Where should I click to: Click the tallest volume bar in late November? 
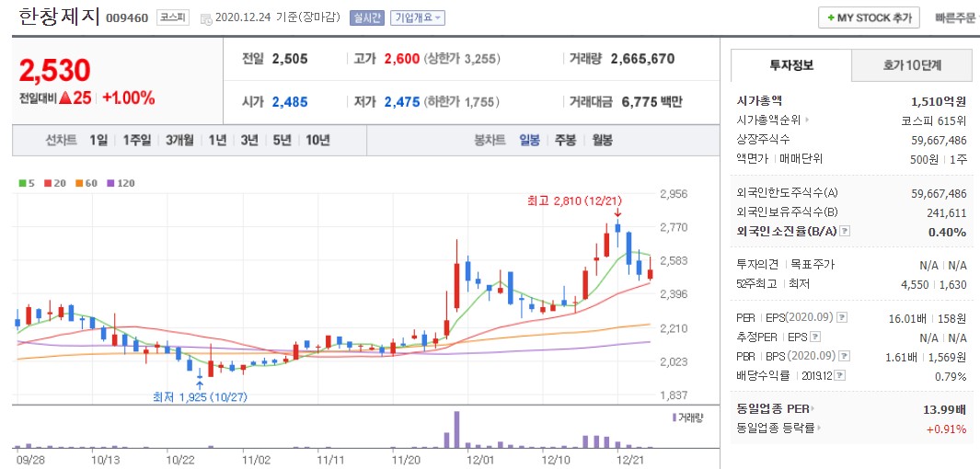coord(456,429)
